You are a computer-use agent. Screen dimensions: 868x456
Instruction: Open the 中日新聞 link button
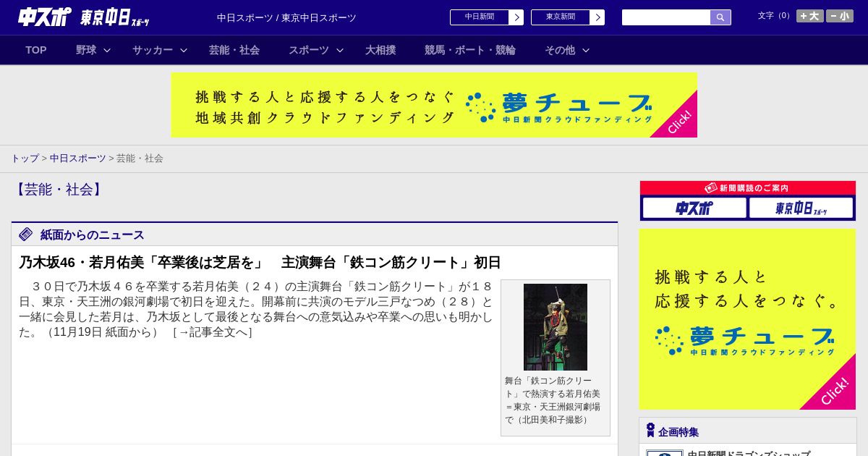pos(480,17)
